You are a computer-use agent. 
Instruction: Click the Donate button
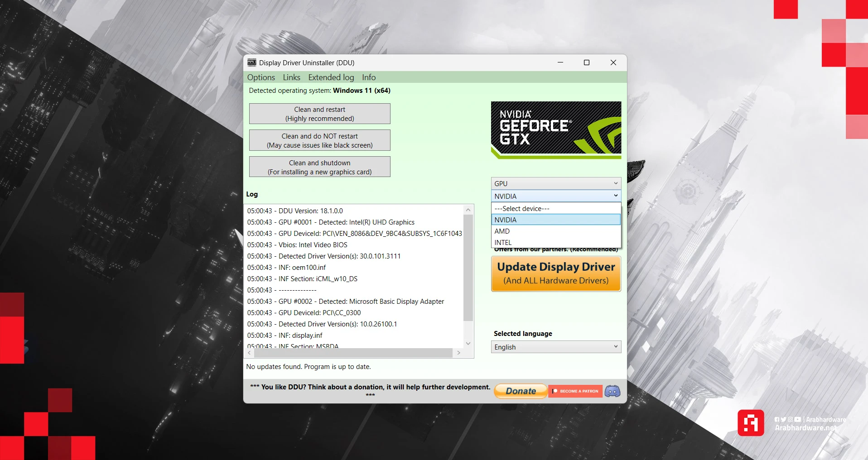click(521, 391)
